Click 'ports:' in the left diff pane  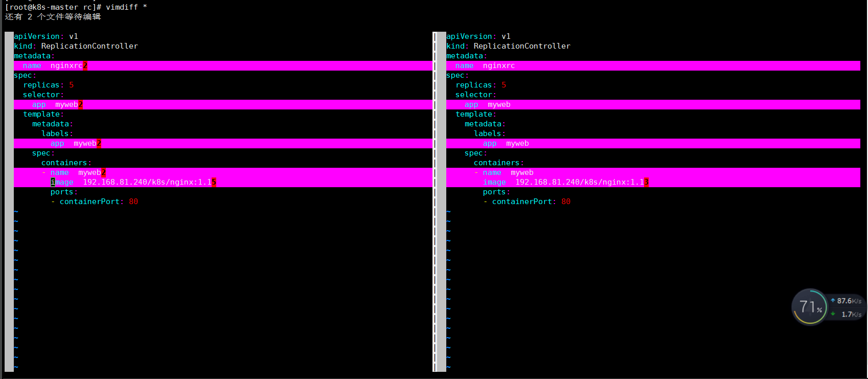point(64,192)
